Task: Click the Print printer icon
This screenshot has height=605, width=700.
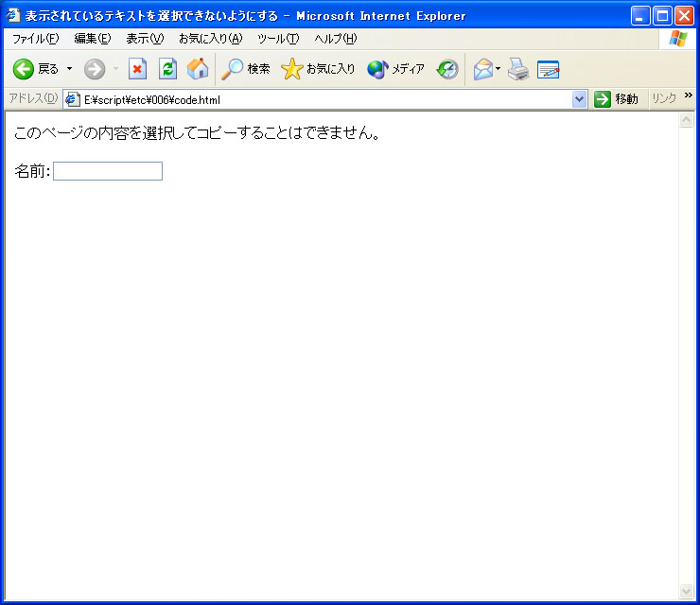Action: [x=517, y=69]
